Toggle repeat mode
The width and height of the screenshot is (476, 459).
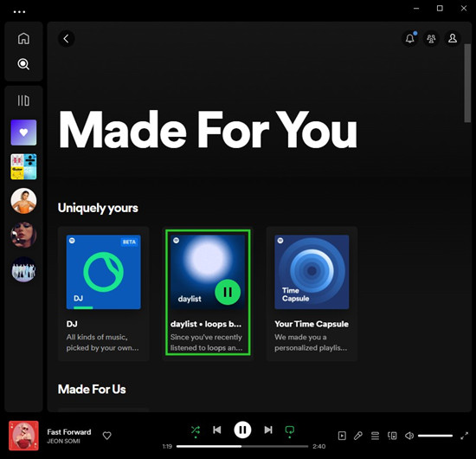point(290,430)
